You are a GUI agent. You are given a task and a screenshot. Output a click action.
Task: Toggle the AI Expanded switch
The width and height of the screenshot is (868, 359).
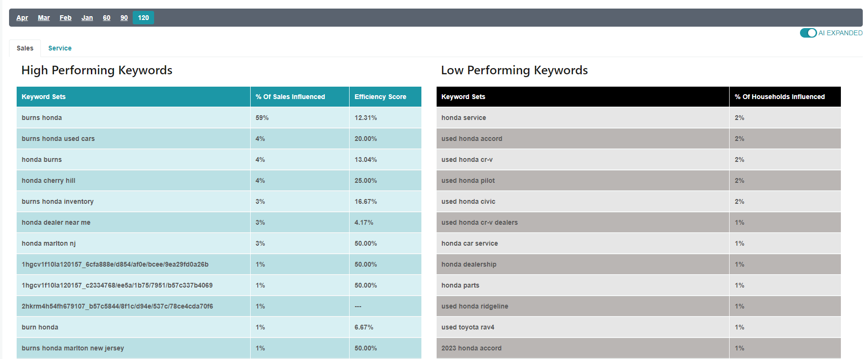click(x=808, y=33)
